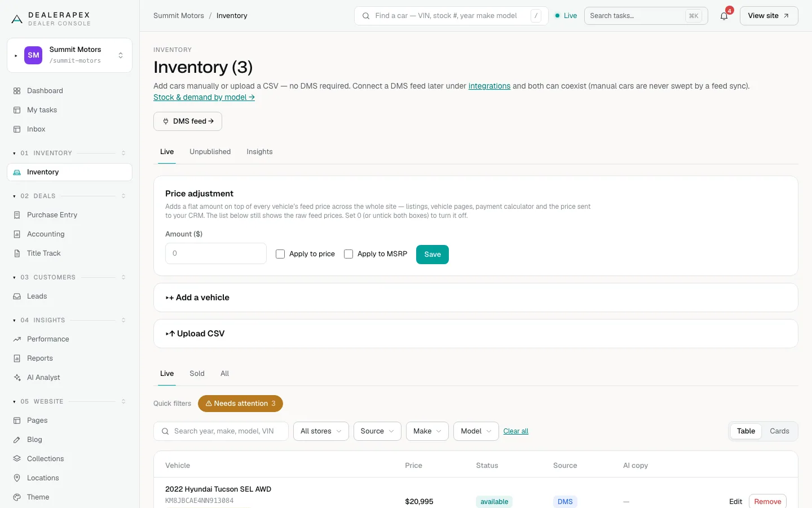812x508 pixels.
Task: Tick the Apply to MSRP checkbox
Action: point(348,254)
